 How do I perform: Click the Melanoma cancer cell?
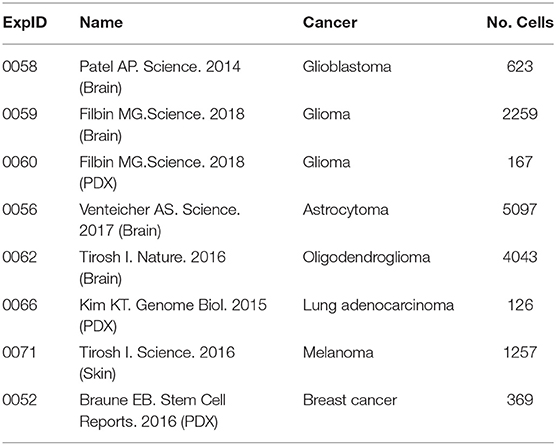coord(338,352)
